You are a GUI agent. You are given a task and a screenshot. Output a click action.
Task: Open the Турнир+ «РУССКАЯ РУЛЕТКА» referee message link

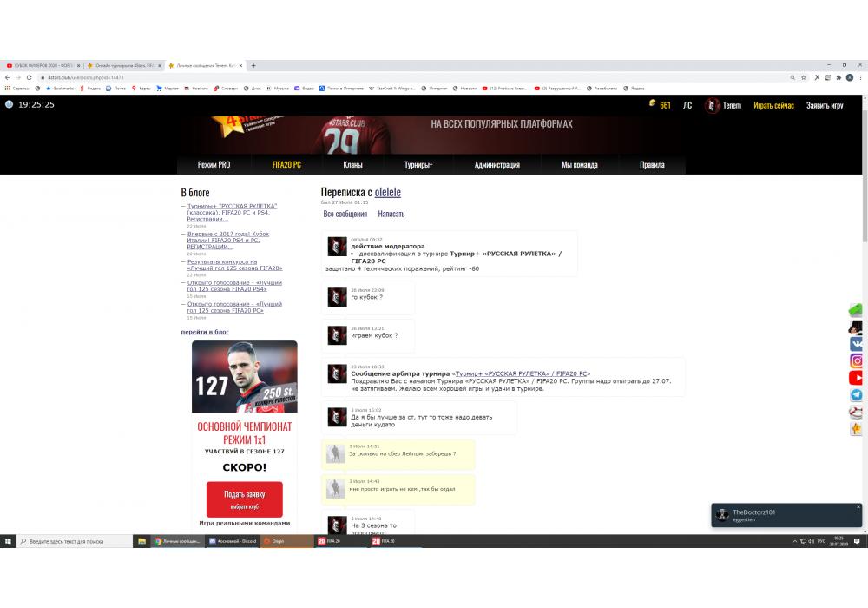pyautogui.click(x=521, y=373)
